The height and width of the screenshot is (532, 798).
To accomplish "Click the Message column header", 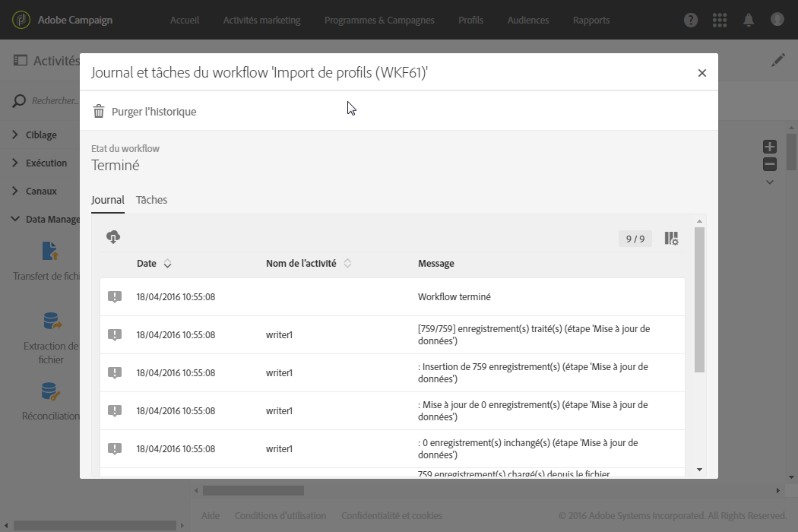I will coord(436,263).
